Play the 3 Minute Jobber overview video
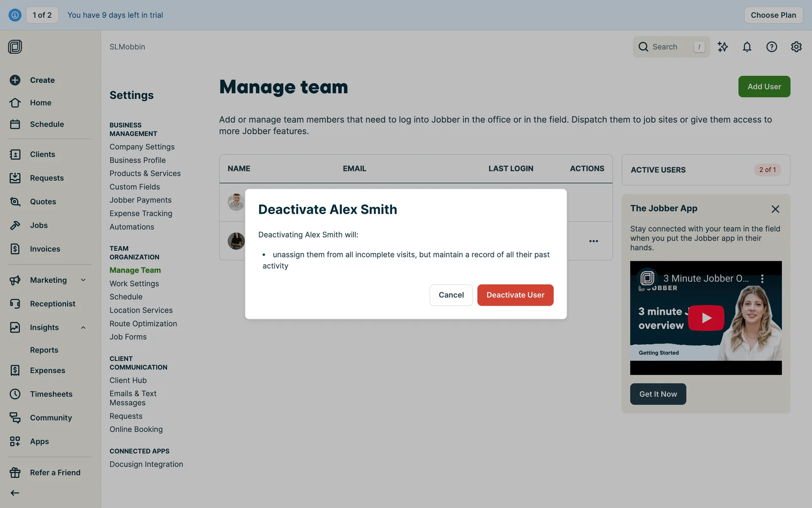The height and width of the screenshot is (508, 812). pos(706,318)
